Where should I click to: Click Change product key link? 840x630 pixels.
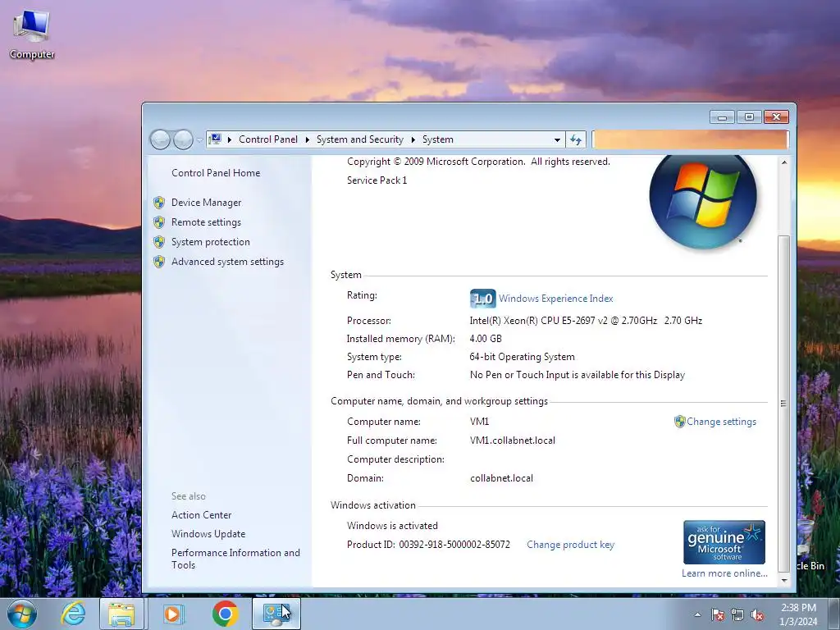(571, 545)
